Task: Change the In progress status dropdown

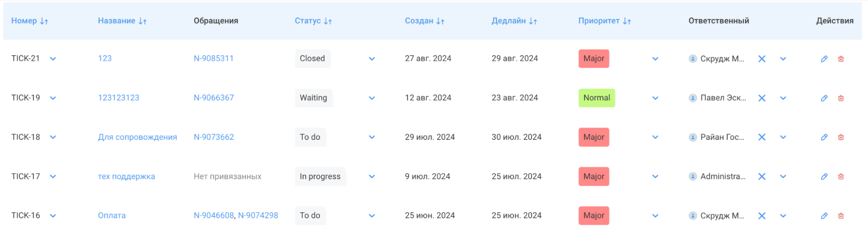Action: pos(372,177)
